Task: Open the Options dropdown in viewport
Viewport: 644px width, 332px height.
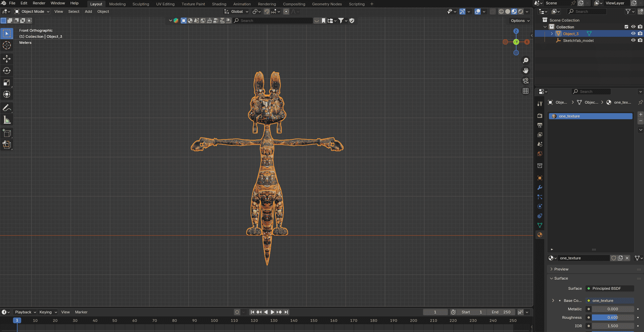Action: tap(520, 21)
